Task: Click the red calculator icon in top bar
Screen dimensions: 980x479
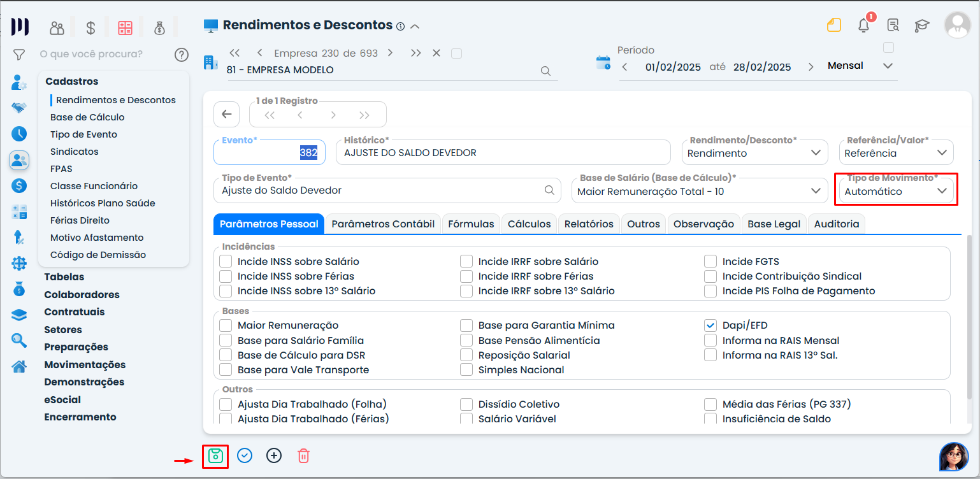Action: pos(125,27)
